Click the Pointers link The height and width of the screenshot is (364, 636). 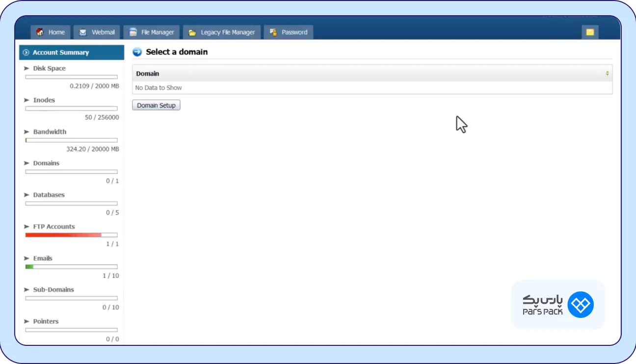pyautogui.click(x=46, y=322)
